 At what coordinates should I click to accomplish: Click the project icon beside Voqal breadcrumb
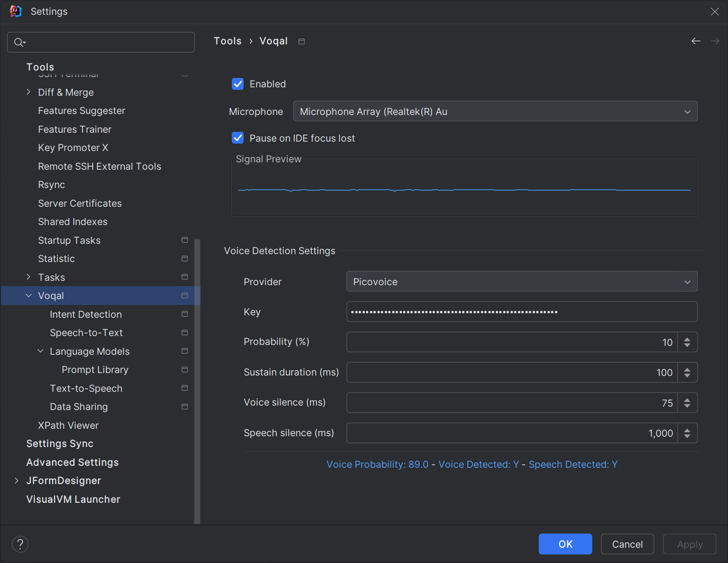coord(302,41)
